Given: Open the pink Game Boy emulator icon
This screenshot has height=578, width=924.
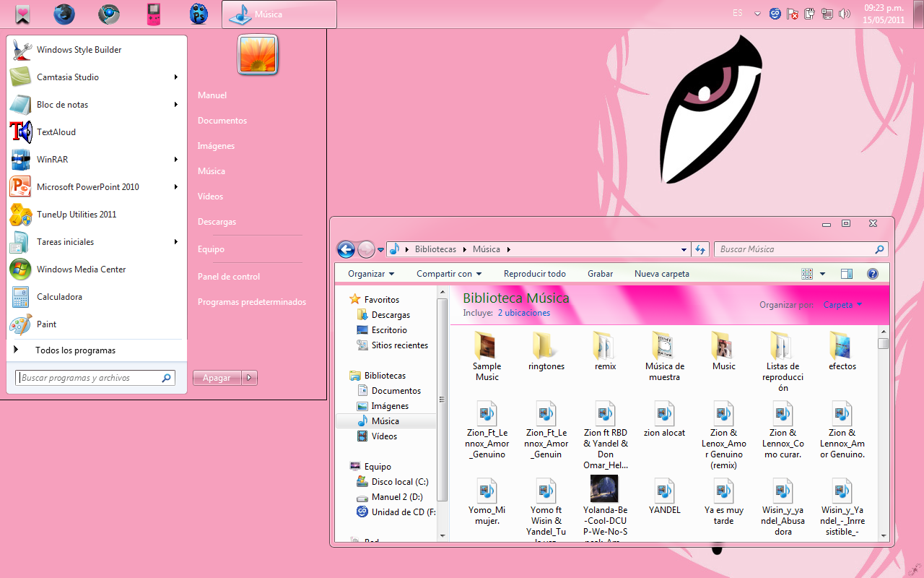Looking at the screenshot, I should (154, 13).
